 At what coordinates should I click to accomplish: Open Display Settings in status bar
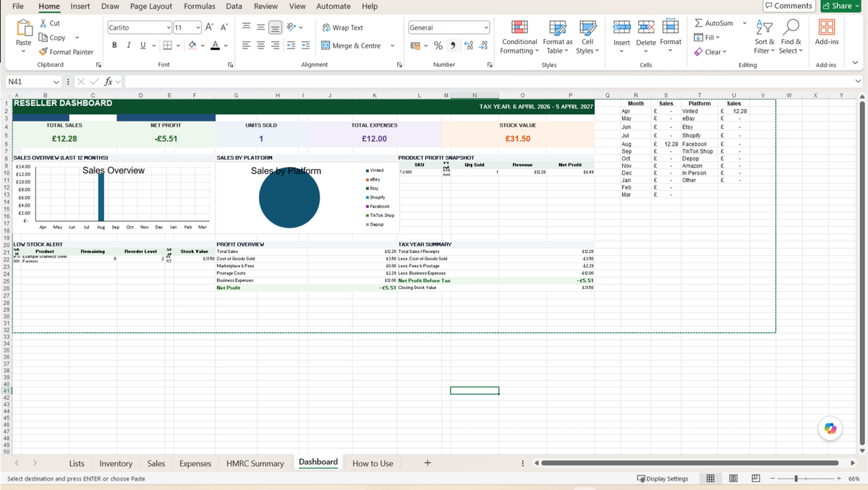click(x=663, y=478)
